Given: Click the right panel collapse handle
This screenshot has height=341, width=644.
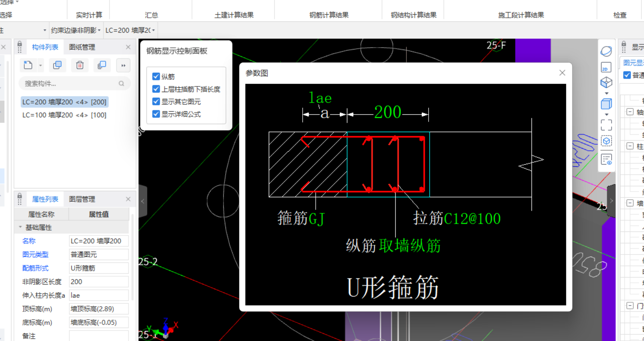Looking at the screenshot, I should coord(611,201).
